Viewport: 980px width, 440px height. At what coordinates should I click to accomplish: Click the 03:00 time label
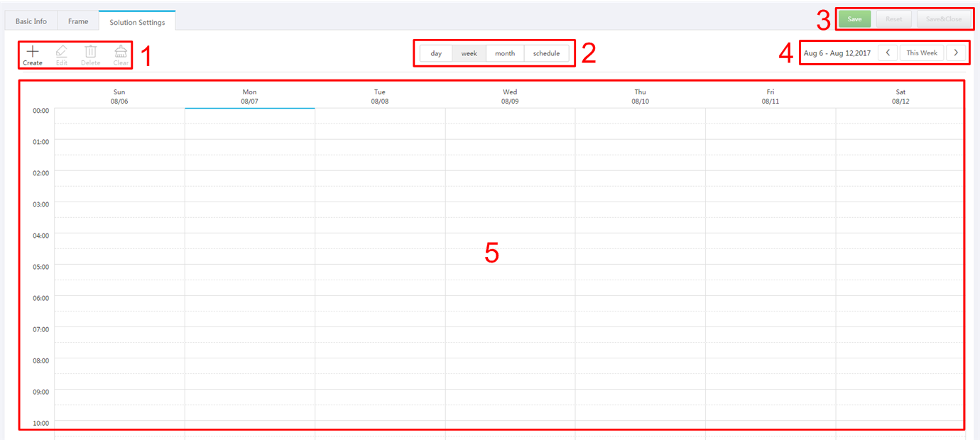41,204
